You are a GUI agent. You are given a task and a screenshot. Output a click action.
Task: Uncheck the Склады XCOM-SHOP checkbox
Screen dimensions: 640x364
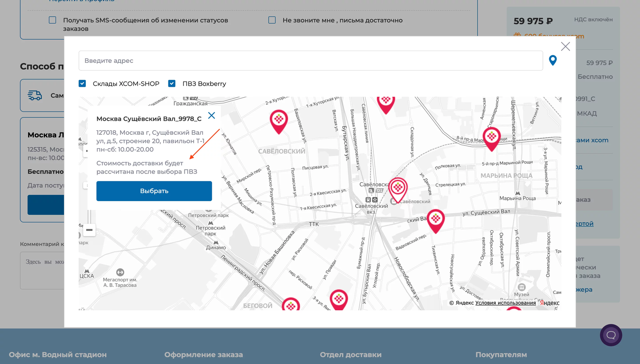(x=82, y=83)
